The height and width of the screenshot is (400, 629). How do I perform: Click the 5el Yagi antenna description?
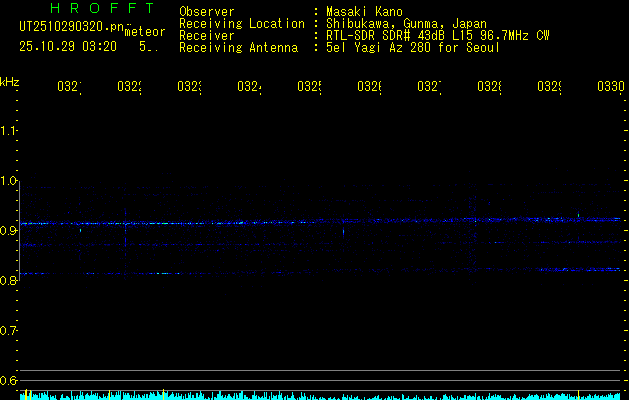(x=412, y=47)
